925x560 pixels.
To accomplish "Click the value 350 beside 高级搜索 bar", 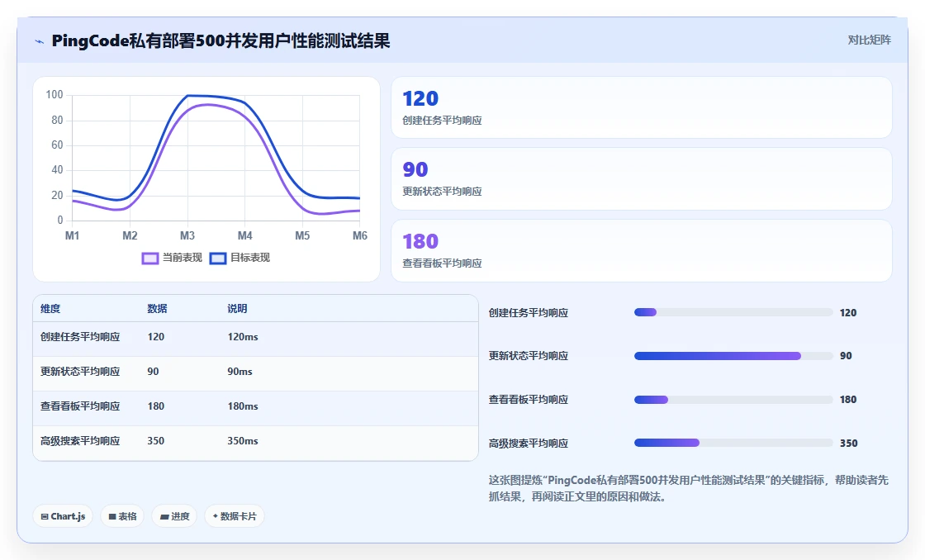I will (848, 444).
